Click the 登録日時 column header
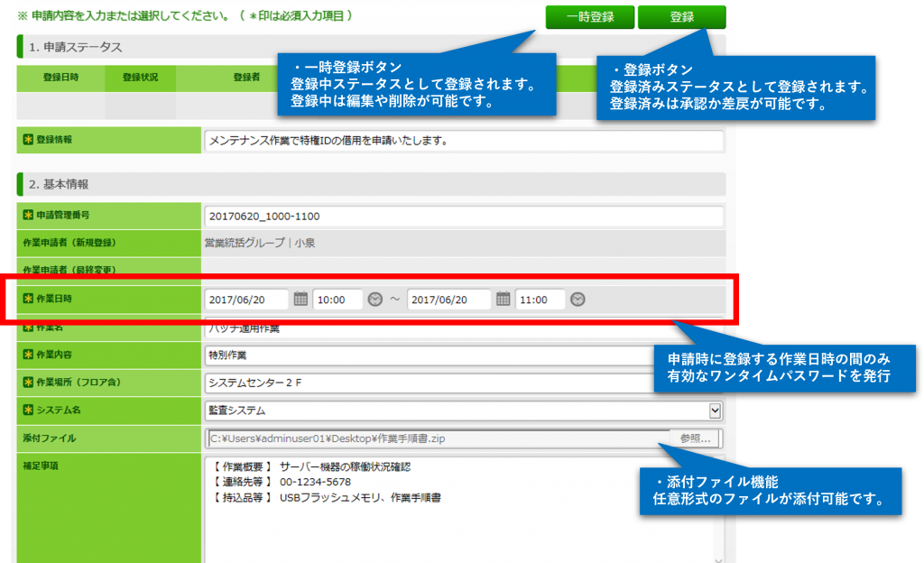Image resolution: width=924 pixels, height=563 pixels. 60,78
